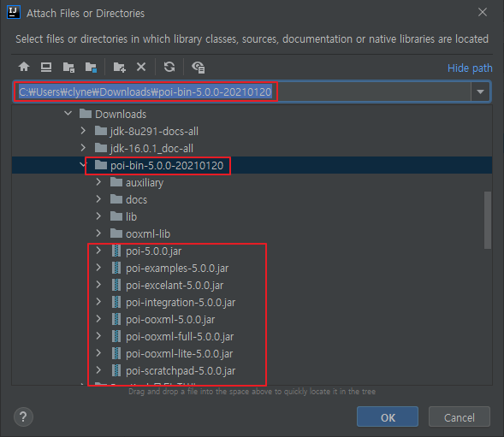Image resolution: width=504 pixels, height=437 pixels.
Task: Expand poi-5.0.0.jar contents
Action: [98, 251]
